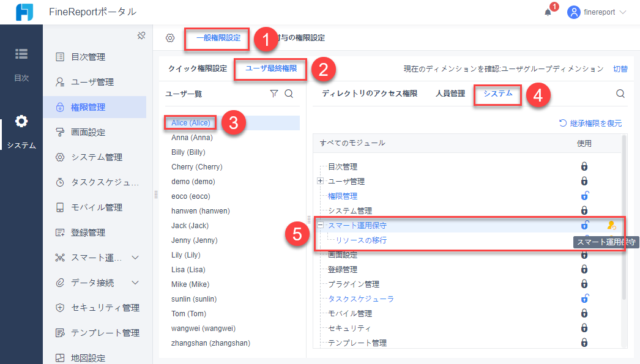Image resolution: width=640 pixels, height=364 pixels.
Task: Switch to the 人員管理 tab
Action: tap(450, 94)
